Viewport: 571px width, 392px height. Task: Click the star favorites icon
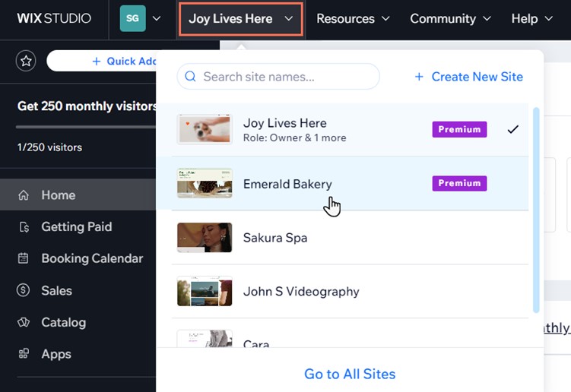[x=26, y=62]
